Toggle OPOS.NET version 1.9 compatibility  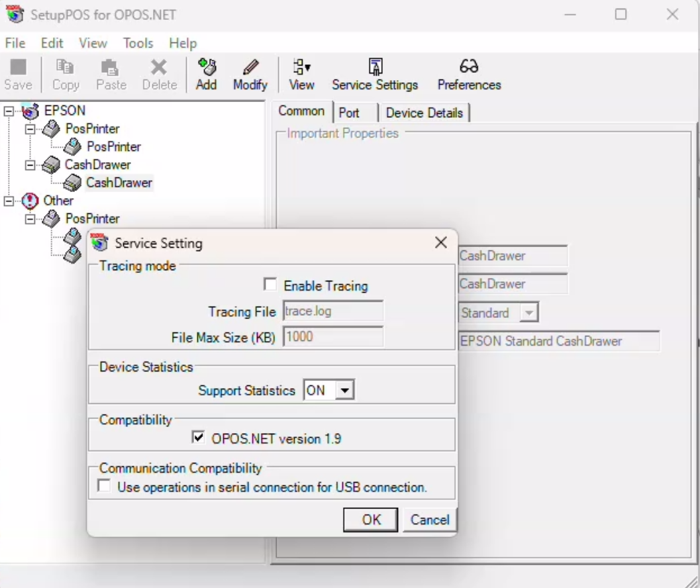198,437
